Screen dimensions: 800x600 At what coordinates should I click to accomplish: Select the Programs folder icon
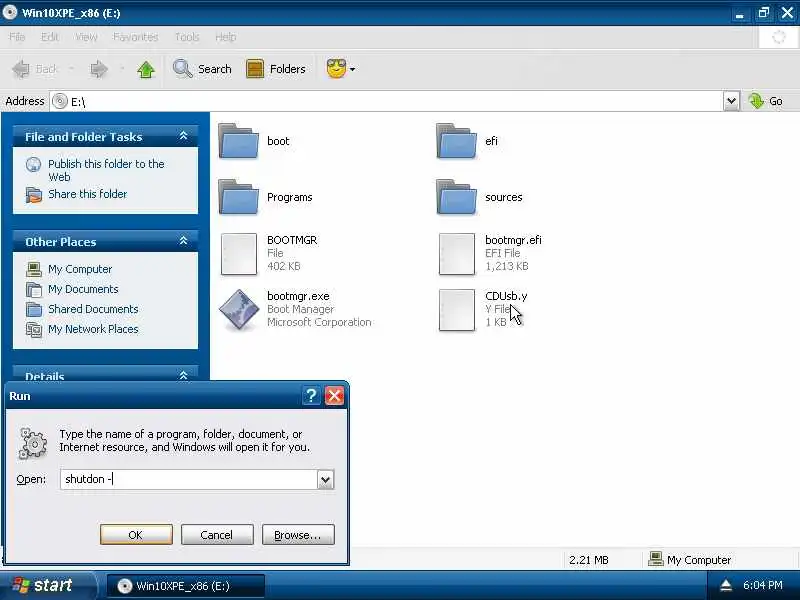[238, 197]
